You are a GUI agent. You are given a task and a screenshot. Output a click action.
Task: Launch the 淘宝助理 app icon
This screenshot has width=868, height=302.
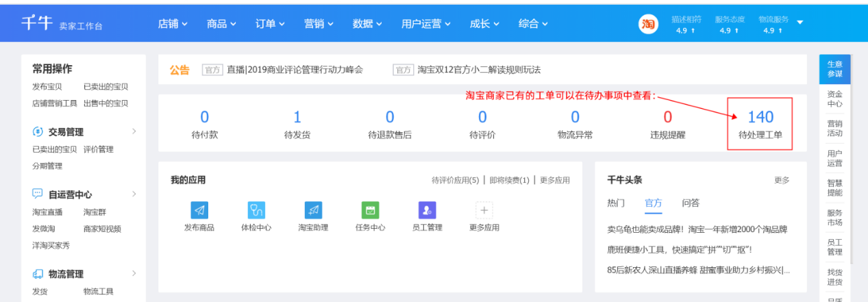pos(313,210)
